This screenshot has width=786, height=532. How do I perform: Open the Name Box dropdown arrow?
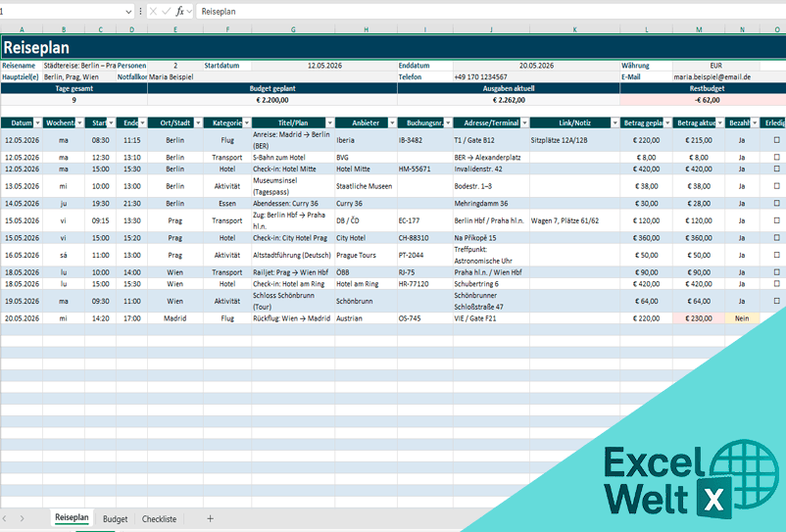coord(128,11)
